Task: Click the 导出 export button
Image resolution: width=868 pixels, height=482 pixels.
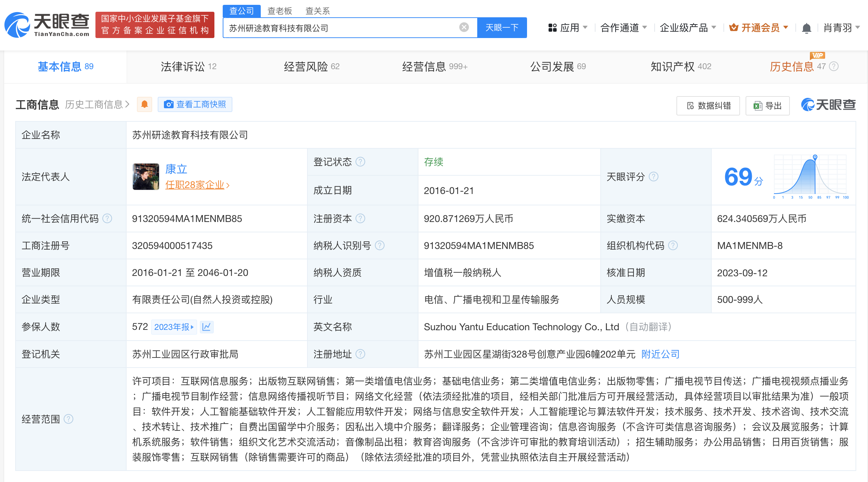Action: click(767, 105)
